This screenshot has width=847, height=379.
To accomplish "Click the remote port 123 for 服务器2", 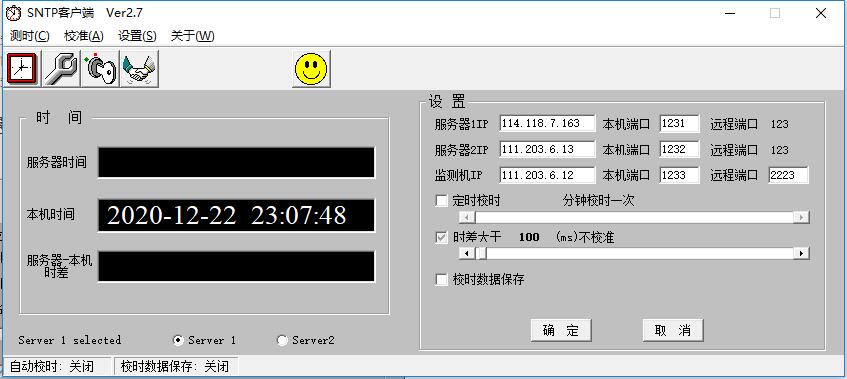I will click(779, 150).
